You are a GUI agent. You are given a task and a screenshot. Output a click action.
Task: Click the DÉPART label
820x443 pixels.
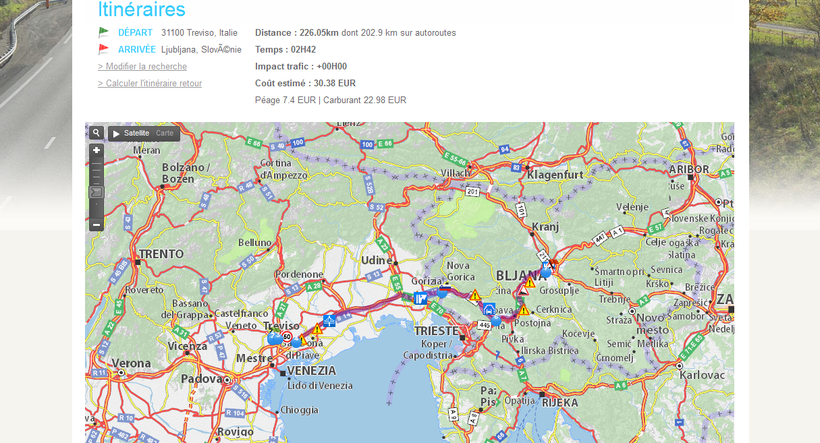click(135, 32)
